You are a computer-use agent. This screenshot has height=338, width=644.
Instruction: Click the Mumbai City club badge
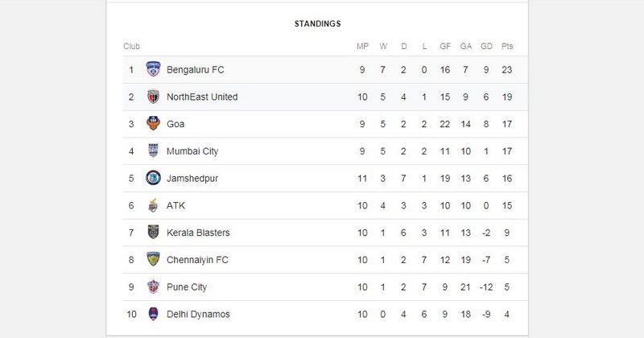tap(153, 150)
